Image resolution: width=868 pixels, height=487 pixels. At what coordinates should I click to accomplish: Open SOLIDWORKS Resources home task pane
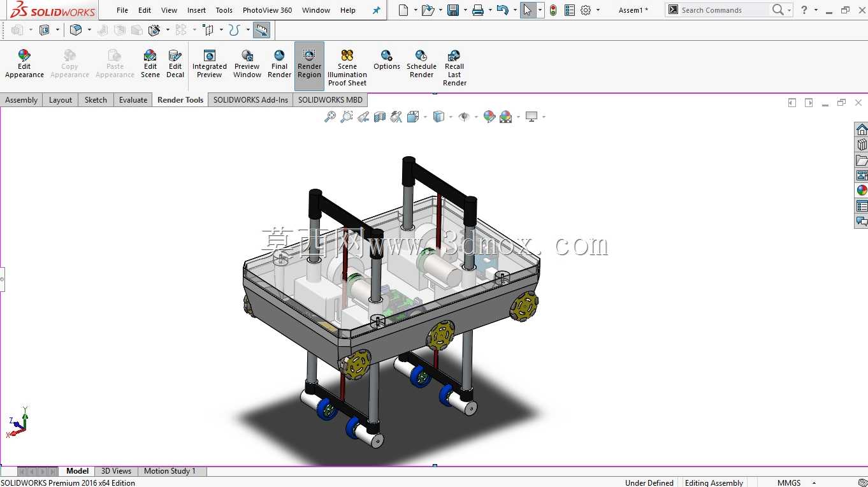click(862, 129)
